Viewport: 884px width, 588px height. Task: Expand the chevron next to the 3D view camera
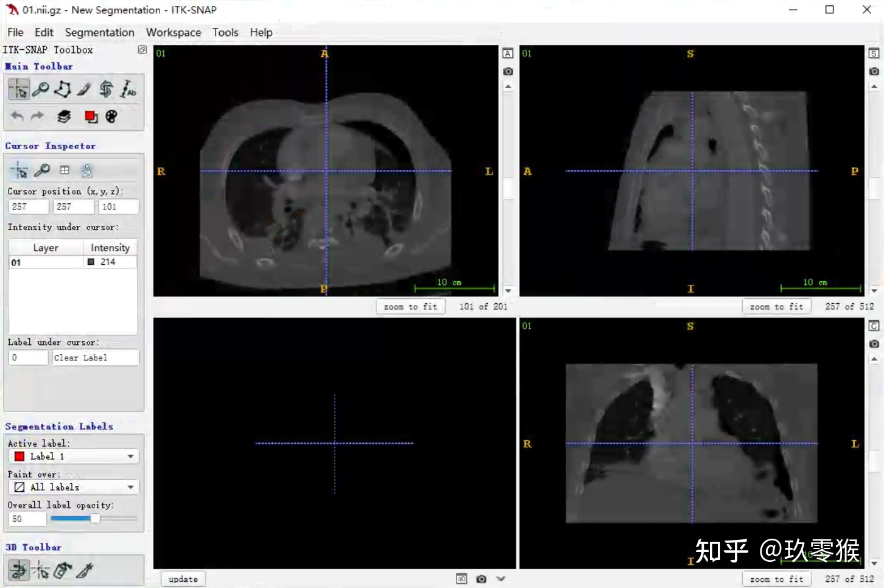[x=500, y=578]
